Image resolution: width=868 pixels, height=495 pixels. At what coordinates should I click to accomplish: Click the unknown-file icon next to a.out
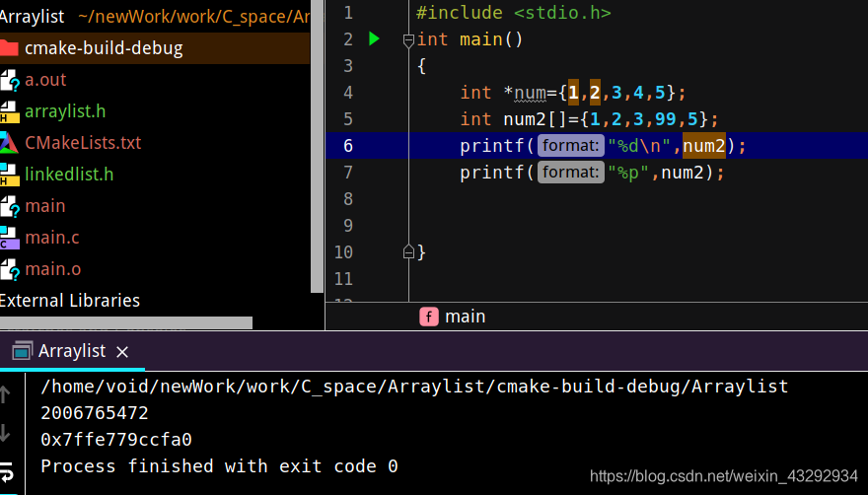coord(10,80)
